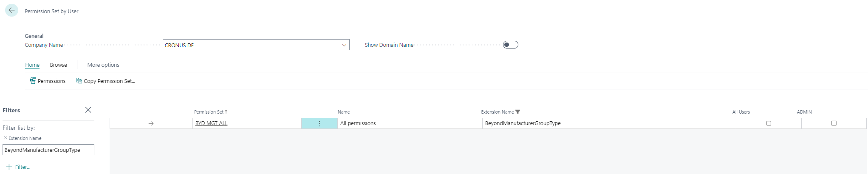
Task: Click the Name column header
Action: (344, 112)
